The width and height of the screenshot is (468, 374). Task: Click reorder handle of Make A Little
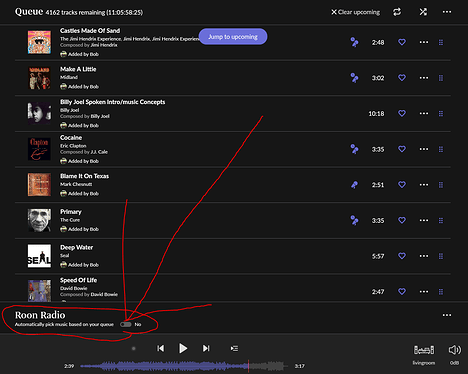(x=441, y=78)
